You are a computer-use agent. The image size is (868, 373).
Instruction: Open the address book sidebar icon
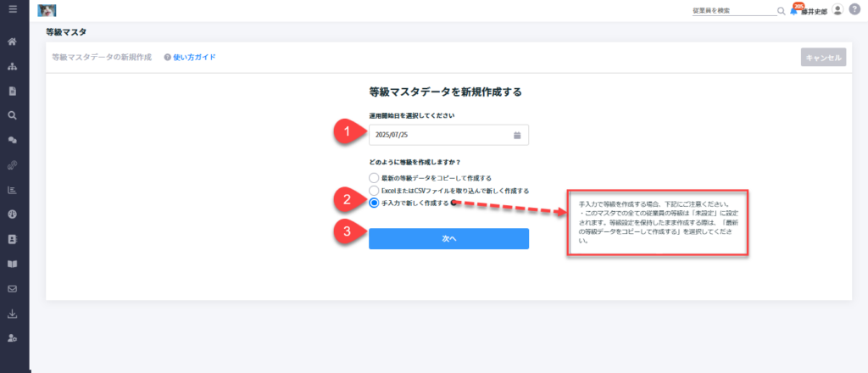pyautogui.click(x=13, y=239)
